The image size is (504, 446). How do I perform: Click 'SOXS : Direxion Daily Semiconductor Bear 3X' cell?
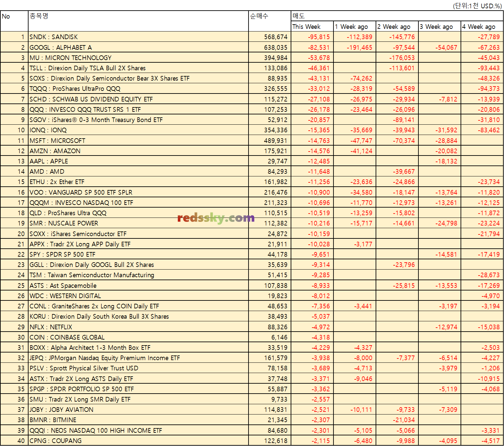click(x=138, y=78)
